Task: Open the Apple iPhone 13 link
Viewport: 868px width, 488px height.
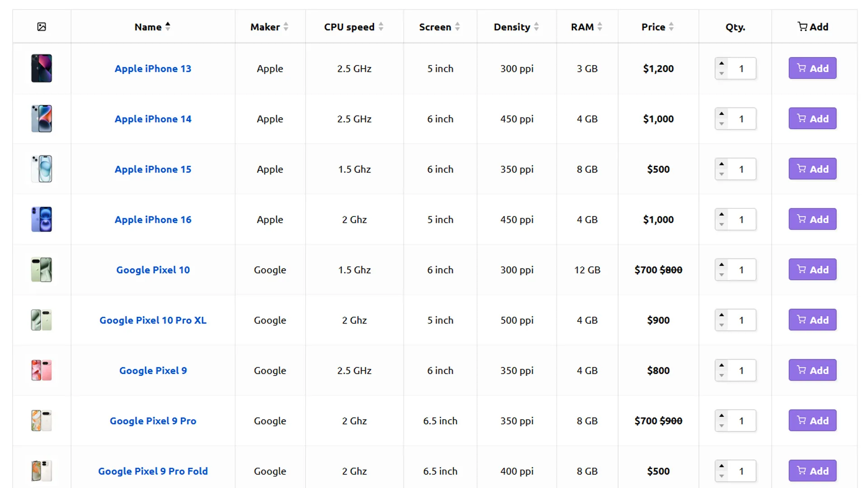Action: 153,69
